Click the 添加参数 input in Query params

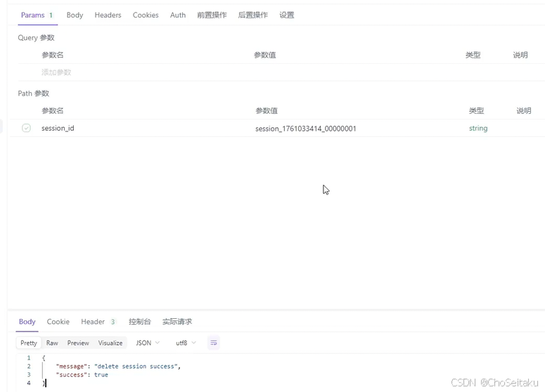pos(56,72)
